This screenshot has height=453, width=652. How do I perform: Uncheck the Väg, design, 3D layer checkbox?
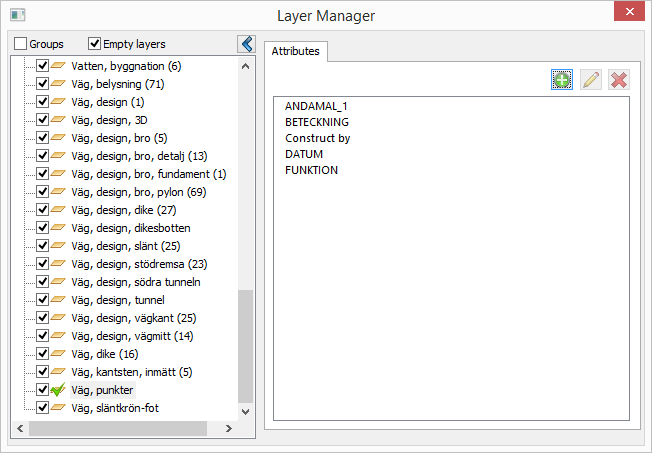42,120
